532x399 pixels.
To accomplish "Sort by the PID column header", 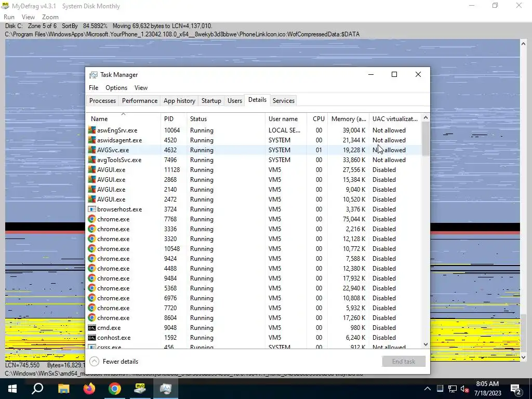I will click(x=174, y=119).
